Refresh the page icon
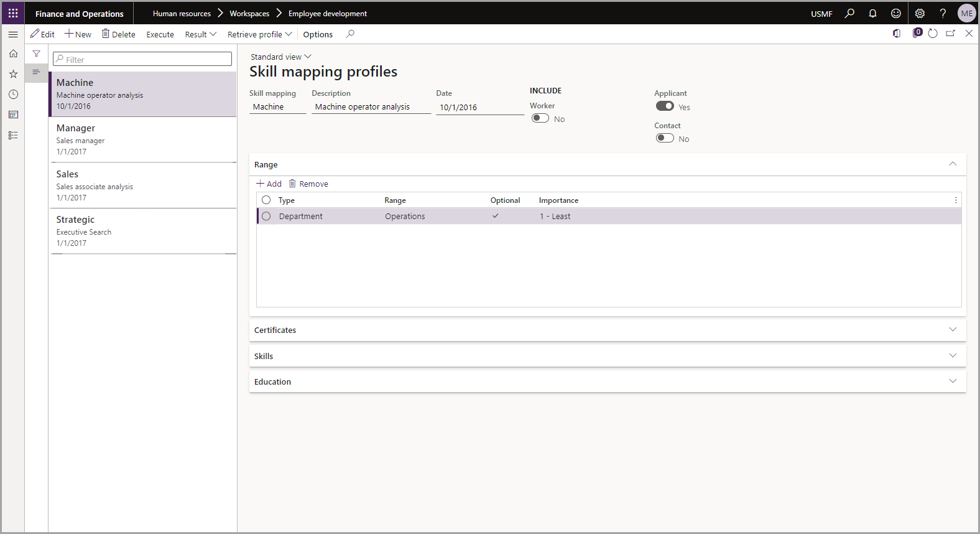The height and width of the screenshot is (534, 980). (x=933, y=34)
